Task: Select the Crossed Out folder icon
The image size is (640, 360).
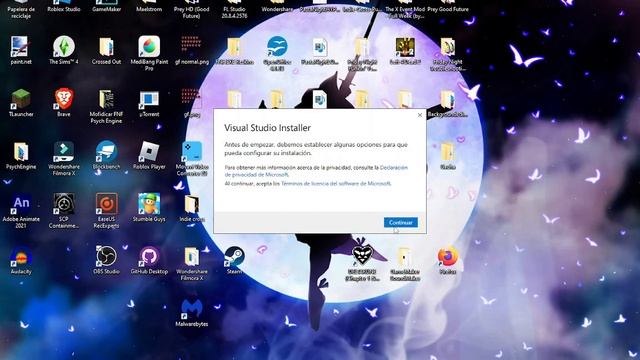Action: [106, 47]
